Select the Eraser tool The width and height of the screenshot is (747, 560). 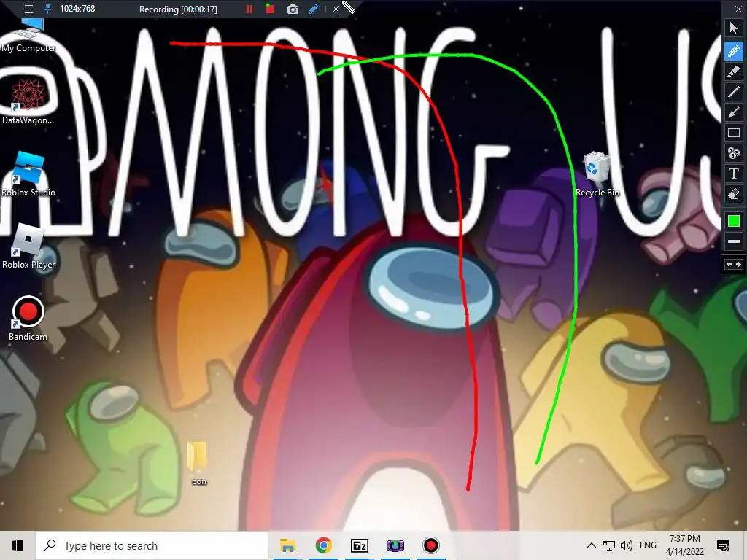(x=734, y=194)
